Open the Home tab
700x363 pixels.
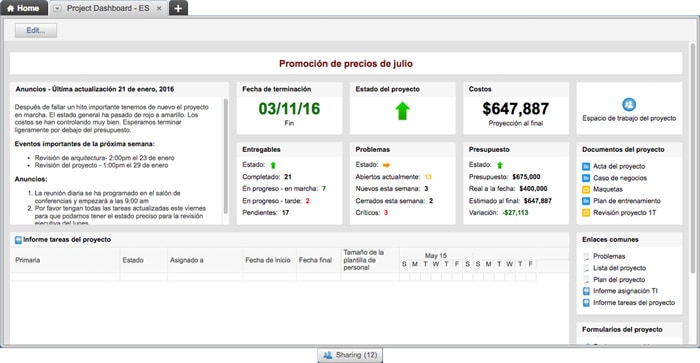click(x=23, y=8)
